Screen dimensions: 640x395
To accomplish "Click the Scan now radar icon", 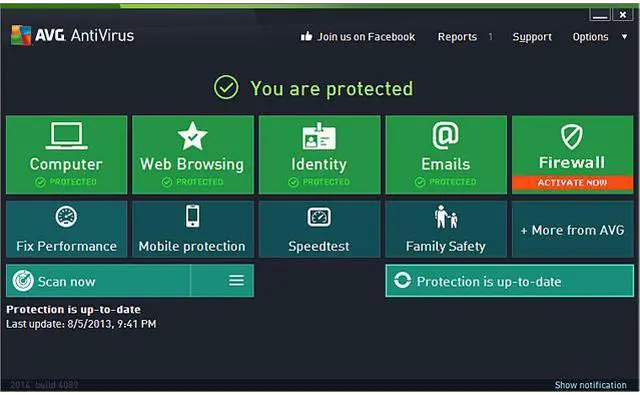I will (23, 281).
